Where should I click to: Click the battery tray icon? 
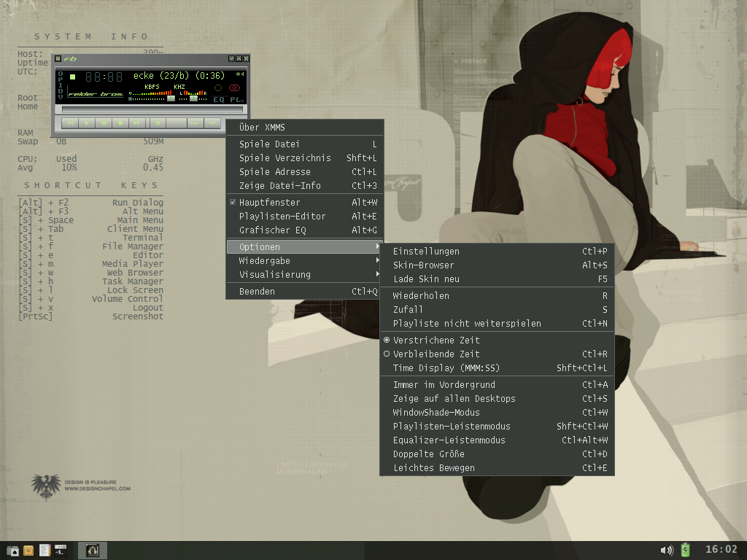685,550
